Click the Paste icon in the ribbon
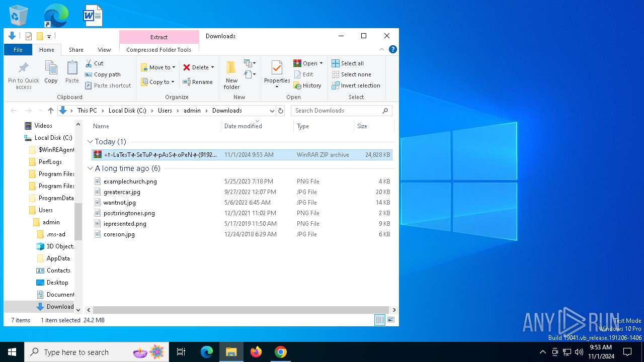 coord(72,69)
